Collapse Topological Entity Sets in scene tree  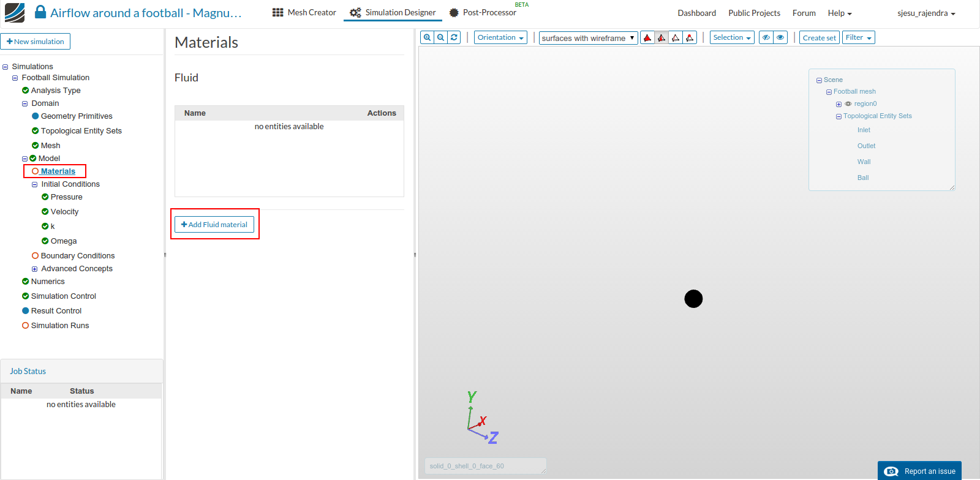pos(839,116)
